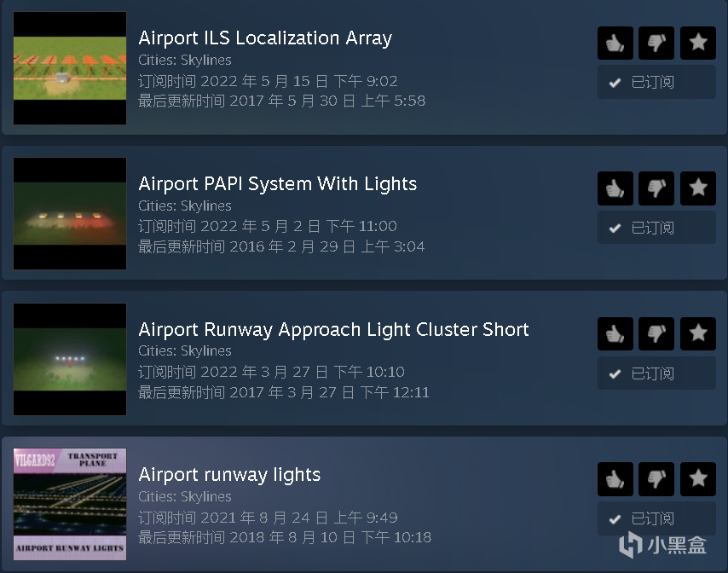728x573 pixels.
Task: Favorite Airport PAPI System With Lights
Action: click(698, 188)
